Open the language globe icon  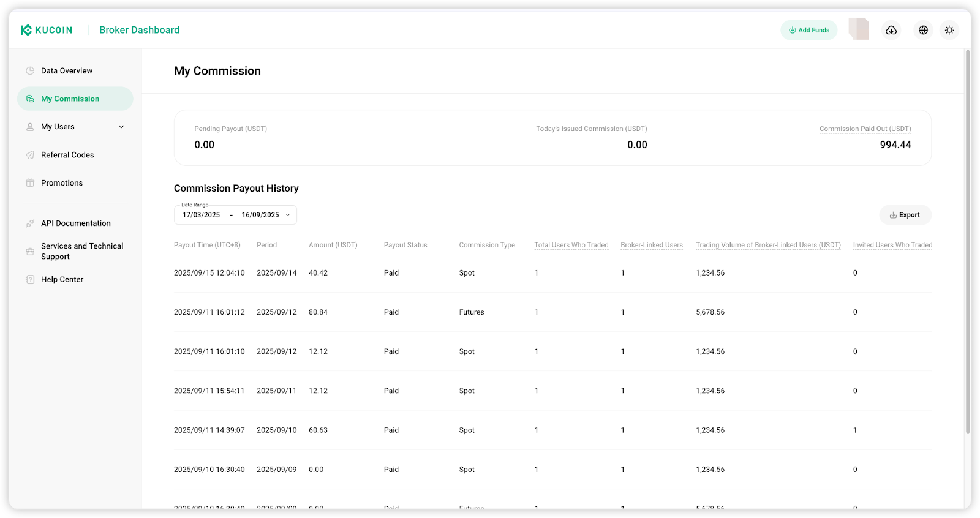(923, 30)
